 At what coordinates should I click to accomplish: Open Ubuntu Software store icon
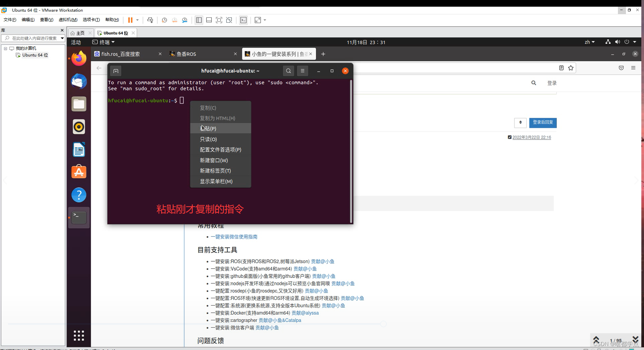point(79,172)
